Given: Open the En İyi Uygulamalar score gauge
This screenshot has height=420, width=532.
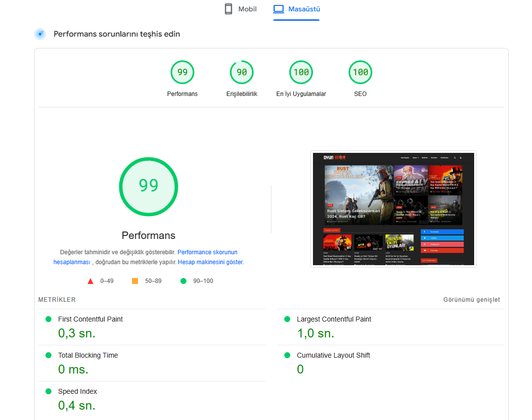Looking at the screenshot, I should coord(301,72).
